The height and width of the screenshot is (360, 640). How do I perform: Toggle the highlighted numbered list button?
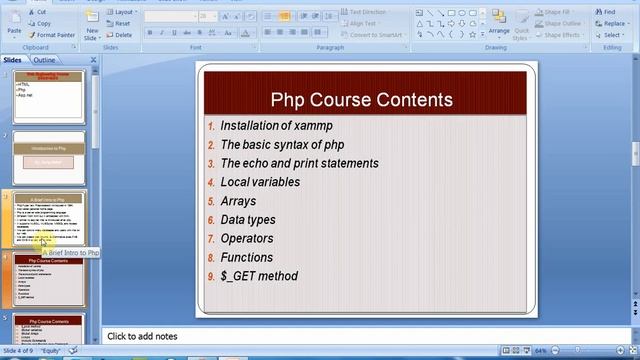click(x=284, y=16)
